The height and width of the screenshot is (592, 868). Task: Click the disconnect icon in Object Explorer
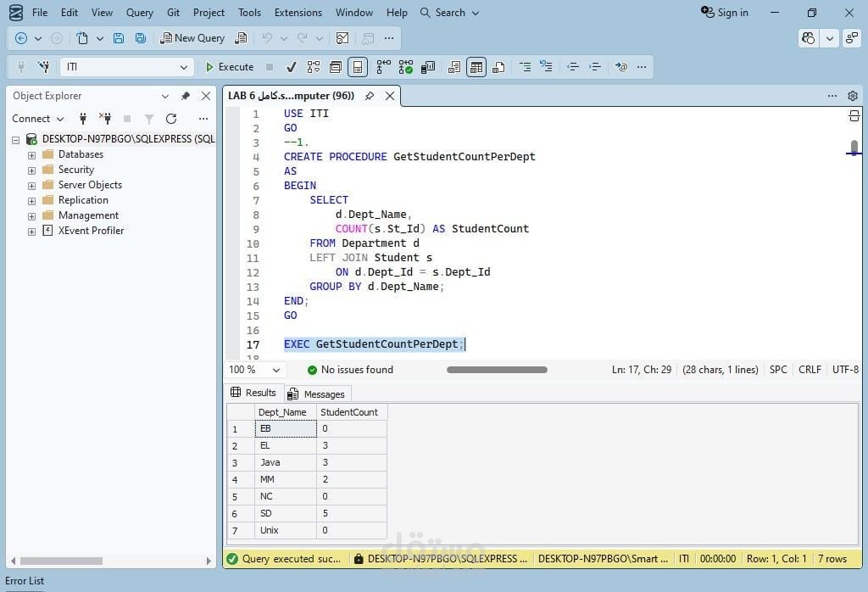tap(105, 119)
